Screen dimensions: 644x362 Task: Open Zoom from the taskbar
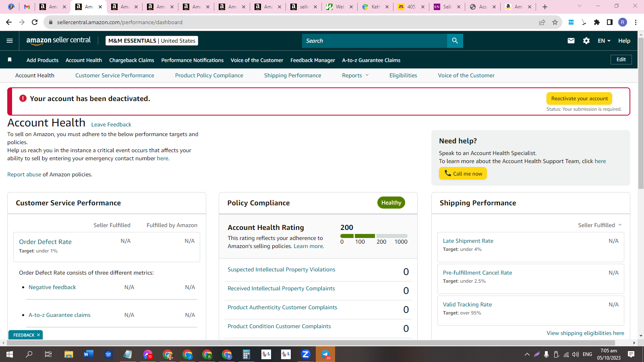306,354
